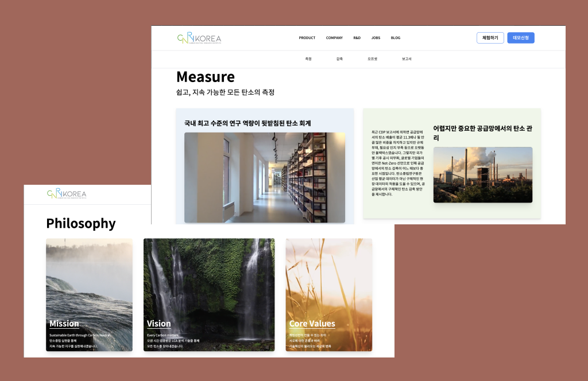Switch to the 감축 sub-tab
This screenshot has width=588, height=381.
click(339, 59)
